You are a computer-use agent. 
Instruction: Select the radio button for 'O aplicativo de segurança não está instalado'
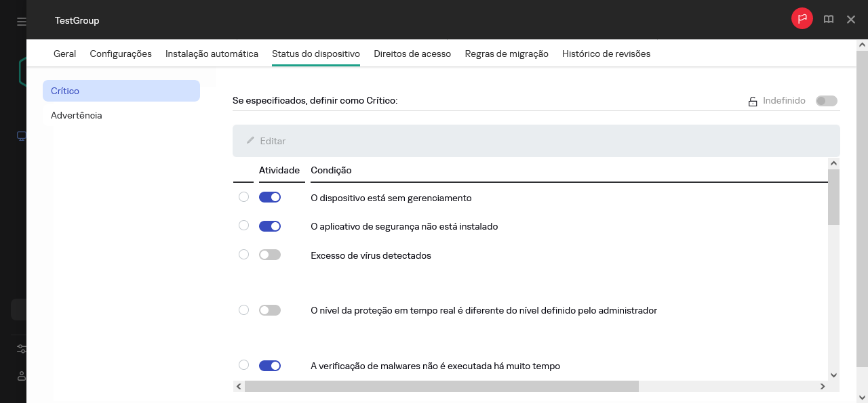[243, 225]
